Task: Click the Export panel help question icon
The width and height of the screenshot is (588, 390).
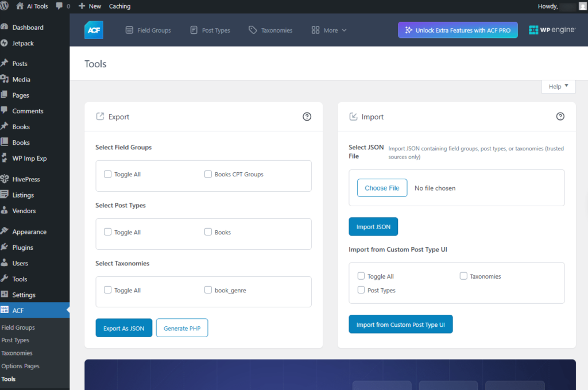Action: click(307, 117)
